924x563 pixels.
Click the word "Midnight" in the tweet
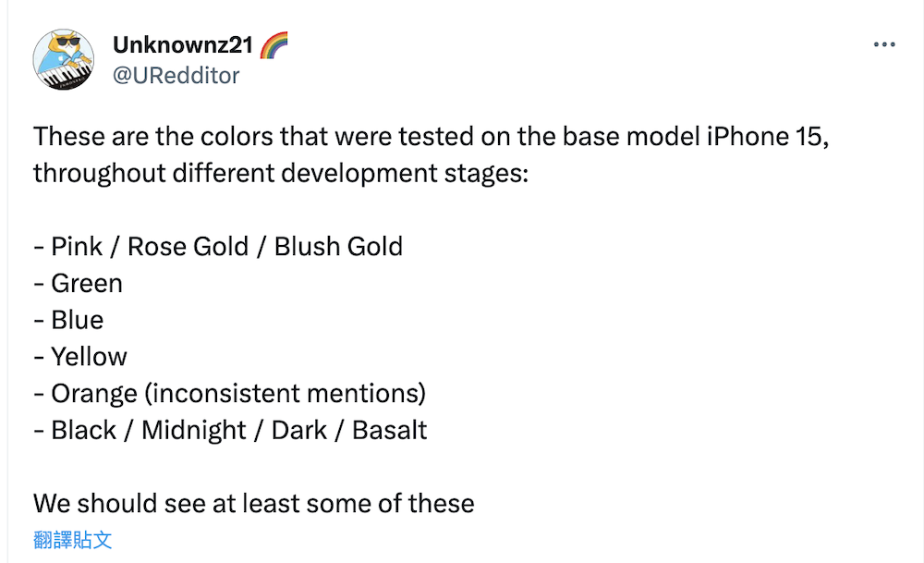click(194, 431)
